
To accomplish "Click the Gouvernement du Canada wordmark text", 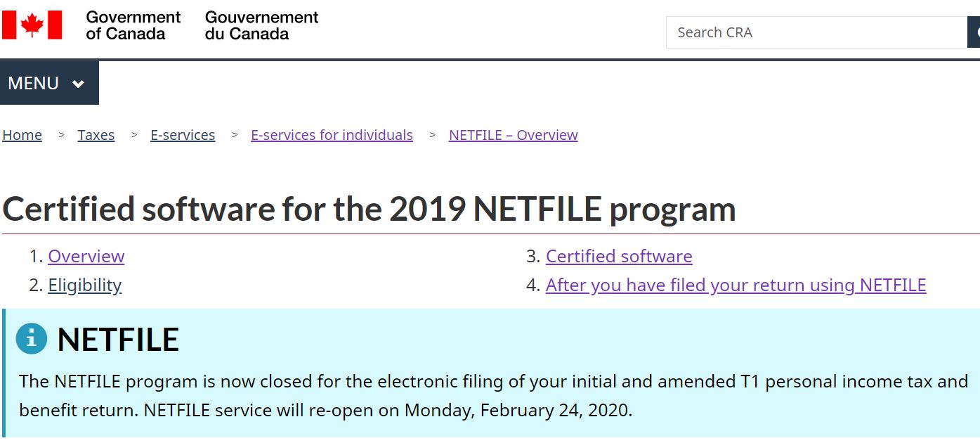I will tap(261, 25).
